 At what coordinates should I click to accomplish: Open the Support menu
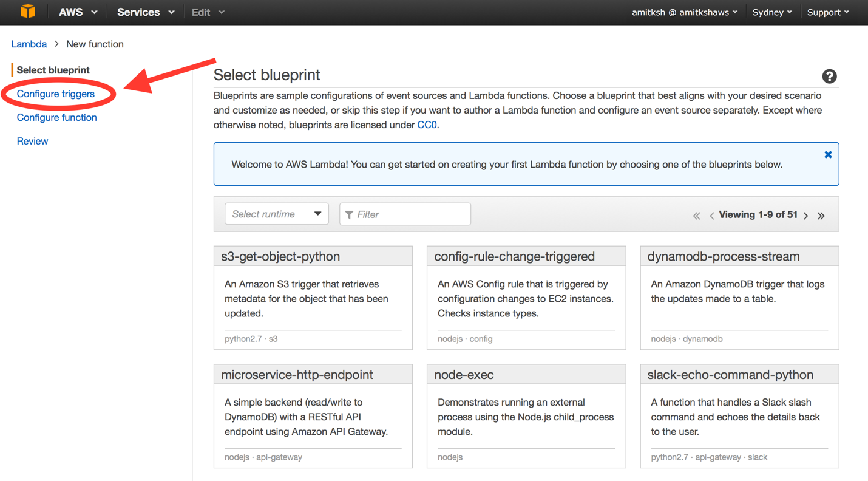[828, 12]
